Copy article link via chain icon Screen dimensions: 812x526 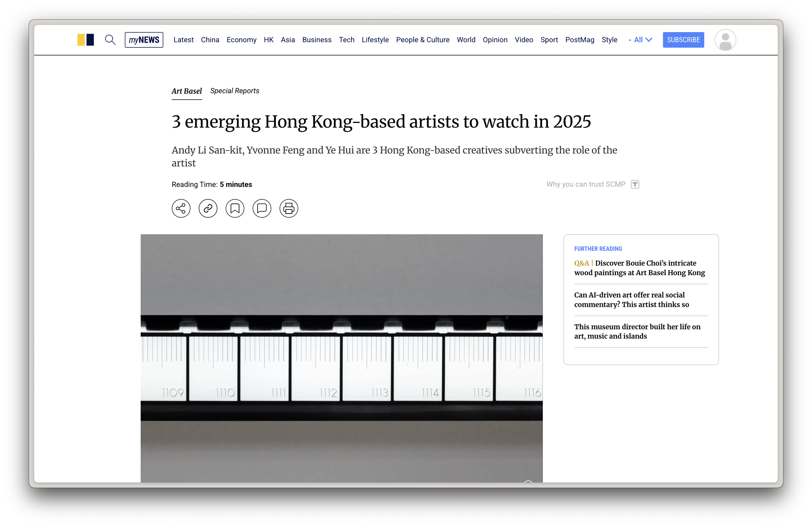[208, 208]
